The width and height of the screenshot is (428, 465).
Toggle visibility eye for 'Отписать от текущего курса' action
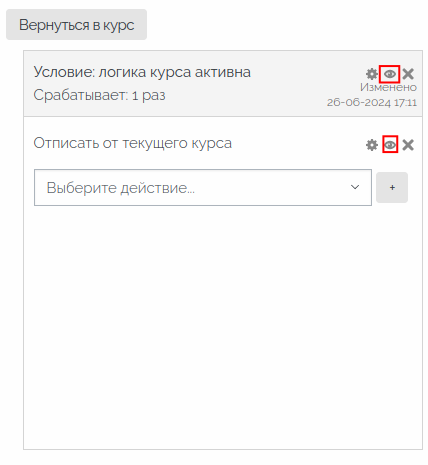pos(390,145)
